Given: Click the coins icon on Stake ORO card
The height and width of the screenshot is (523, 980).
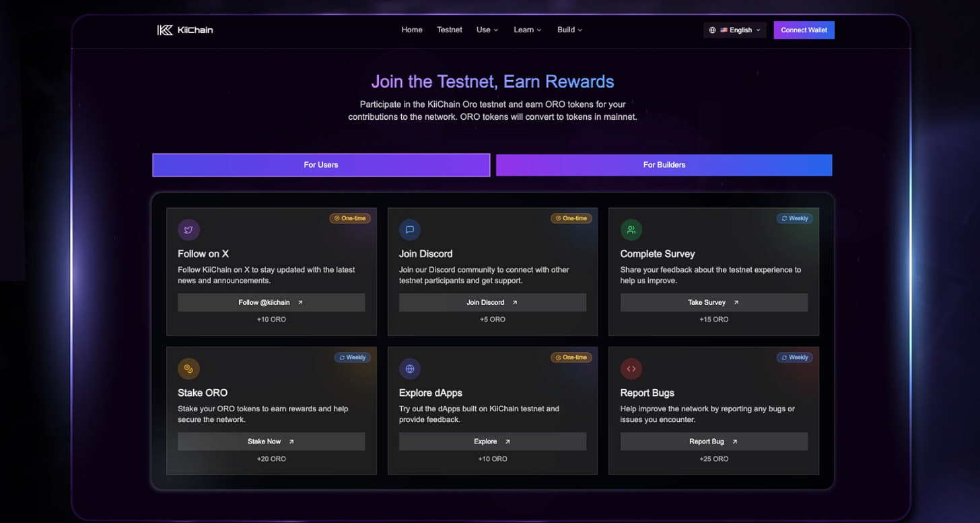Looking at the screenshot, I should click(188, 369).
